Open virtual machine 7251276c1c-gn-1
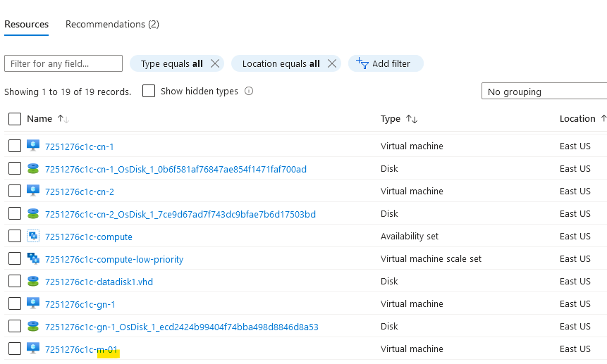This screenshot has width=607, height=364. point(80,304)
